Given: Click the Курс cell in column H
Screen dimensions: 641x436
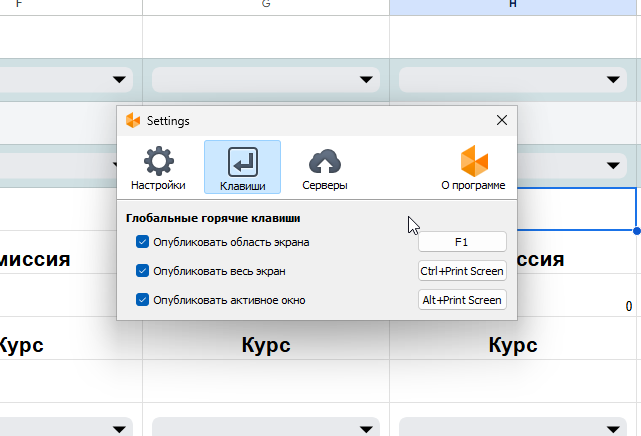Looking at the screenshot, I should [513, 346].
